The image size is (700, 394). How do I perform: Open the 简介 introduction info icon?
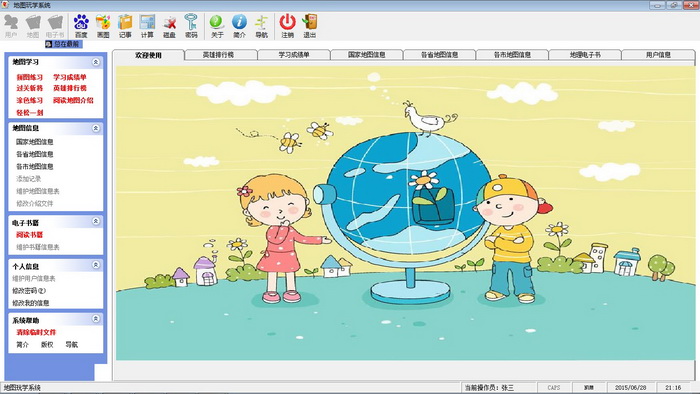click(239, 26)
